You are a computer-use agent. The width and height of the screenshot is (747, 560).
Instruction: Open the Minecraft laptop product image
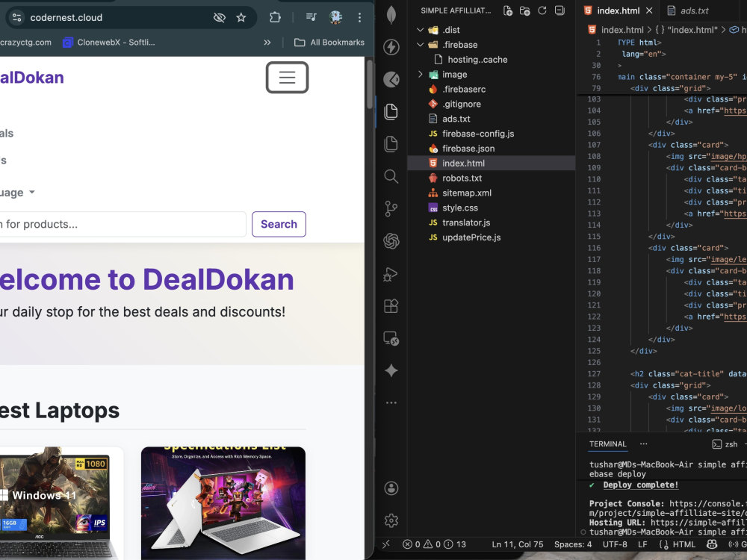click(x=223, y=503)
